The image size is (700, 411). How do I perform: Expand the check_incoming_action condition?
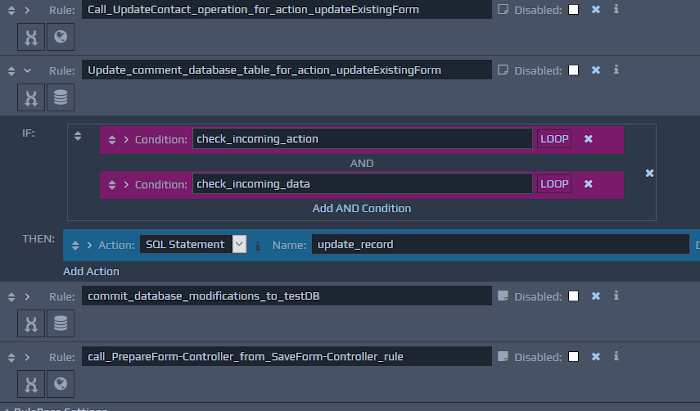point(126,140)
